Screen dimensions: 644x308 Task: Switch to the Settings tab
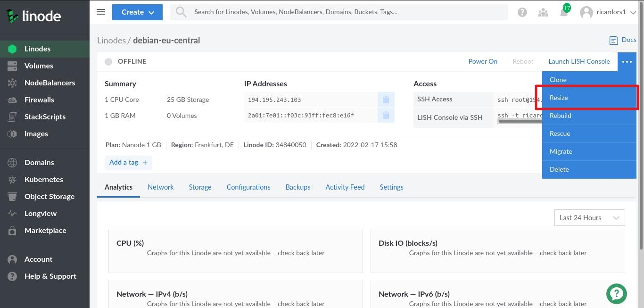point(391,187)
